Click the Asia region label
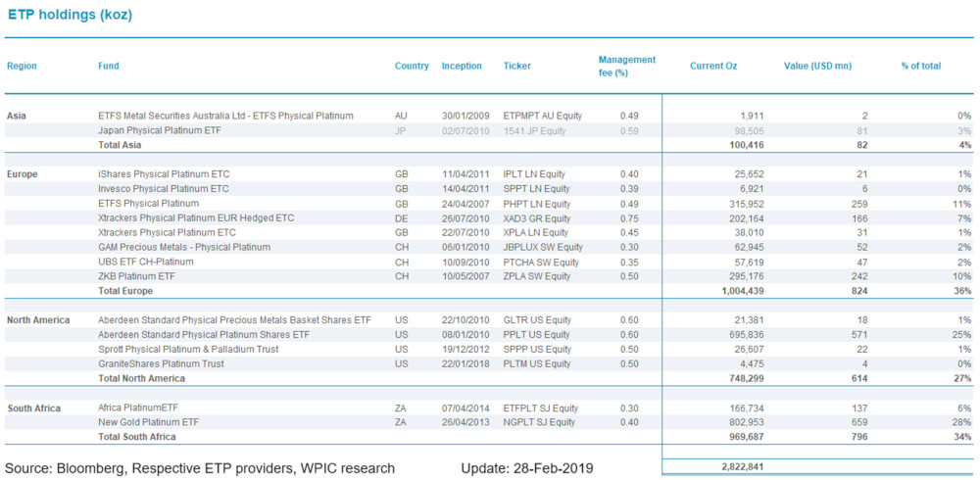This screenshot has height=480, width=980. (17, 116)
